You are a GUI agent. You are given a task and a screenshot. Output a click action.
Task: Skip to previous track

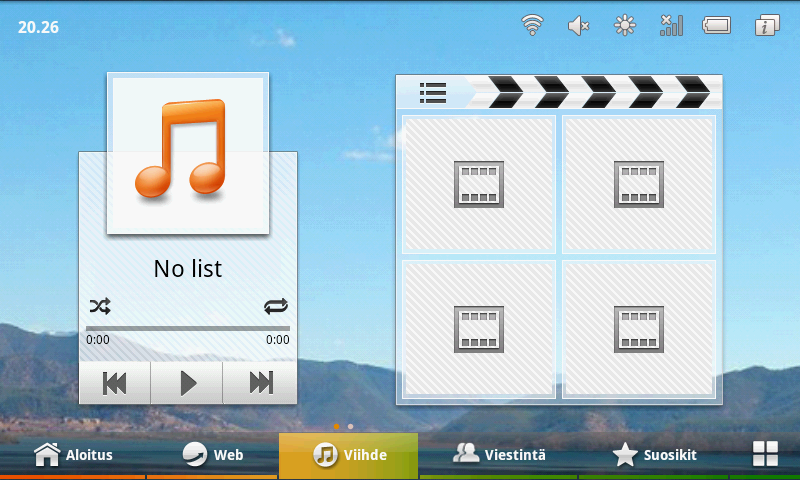[115, 383]
